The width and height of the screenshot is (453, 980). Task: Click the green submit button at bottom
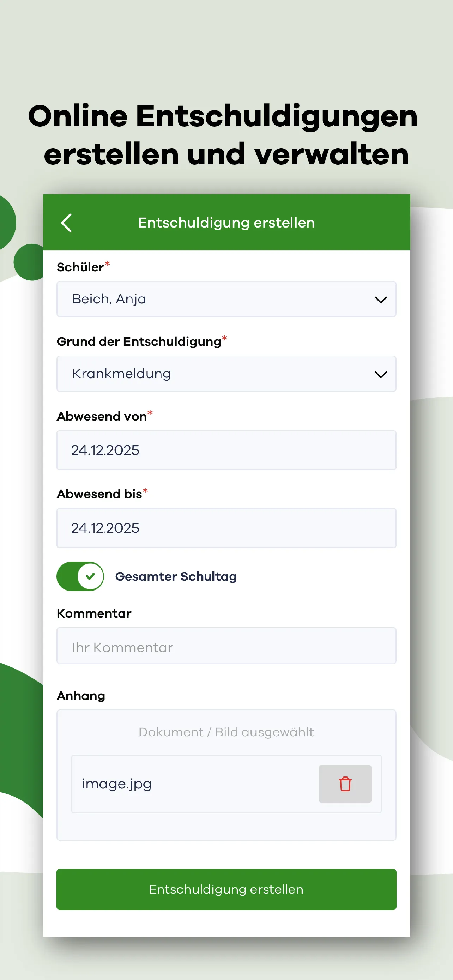coord(226,890)
